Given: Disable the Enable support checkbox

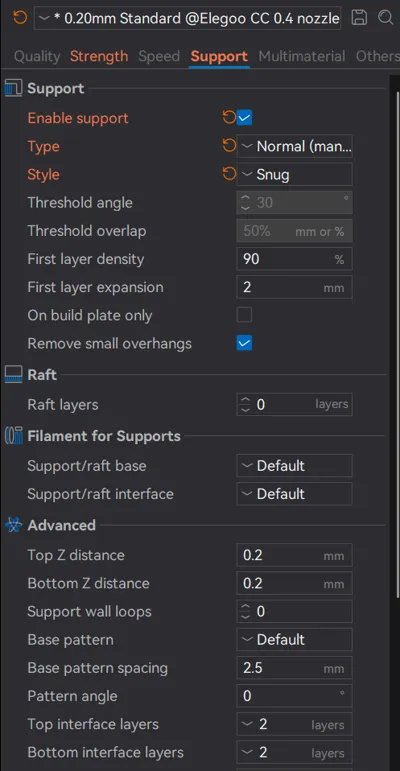Looking at the screenshot, I should tap(245, 118).
